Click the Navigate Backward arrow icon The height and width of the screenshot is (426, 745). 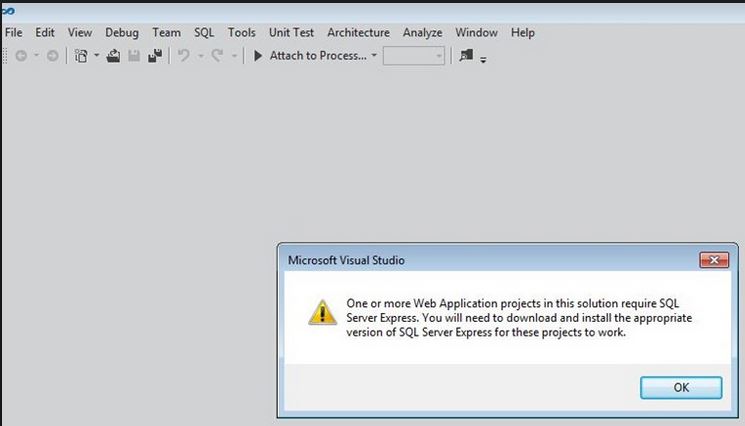[21, 56]
